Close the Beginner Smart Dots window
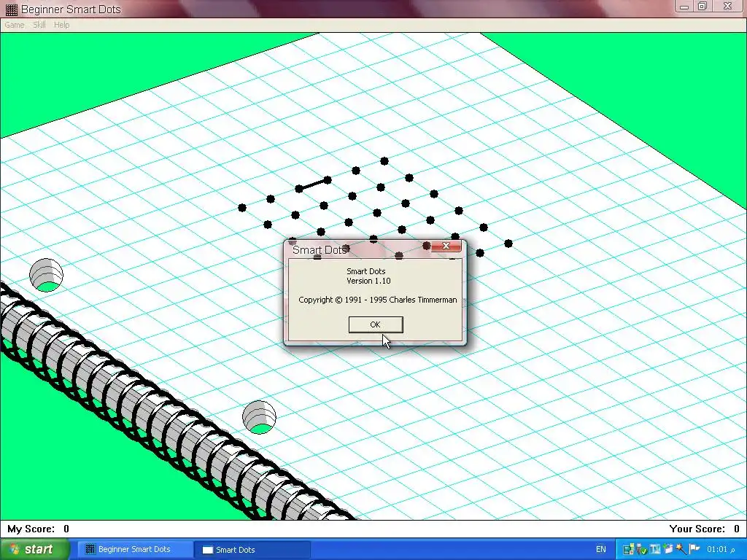 click(727, 6)
